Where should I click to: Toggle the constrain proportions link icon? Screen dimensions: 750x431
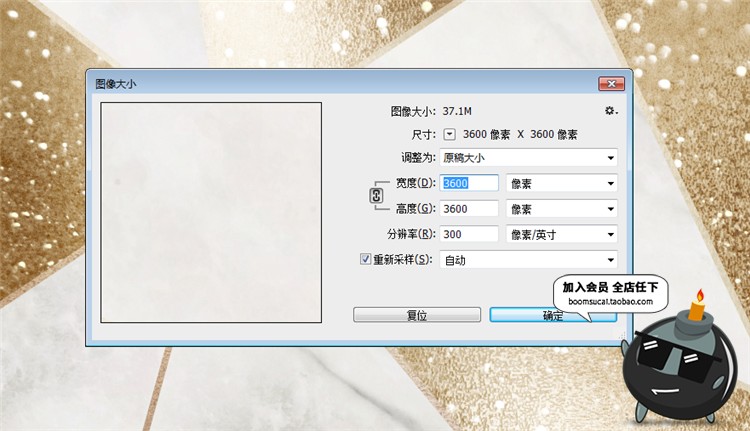click(376, 196)
